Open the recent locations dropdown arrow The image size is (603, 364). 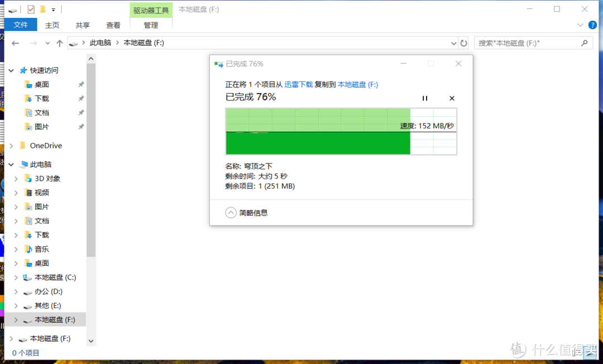pos(47,43)
